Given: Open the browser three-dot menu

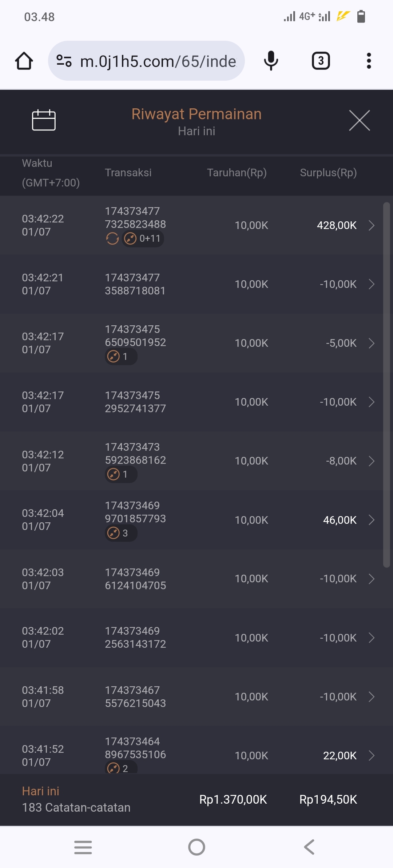Looking at the screenshot, I should [369, 61].
